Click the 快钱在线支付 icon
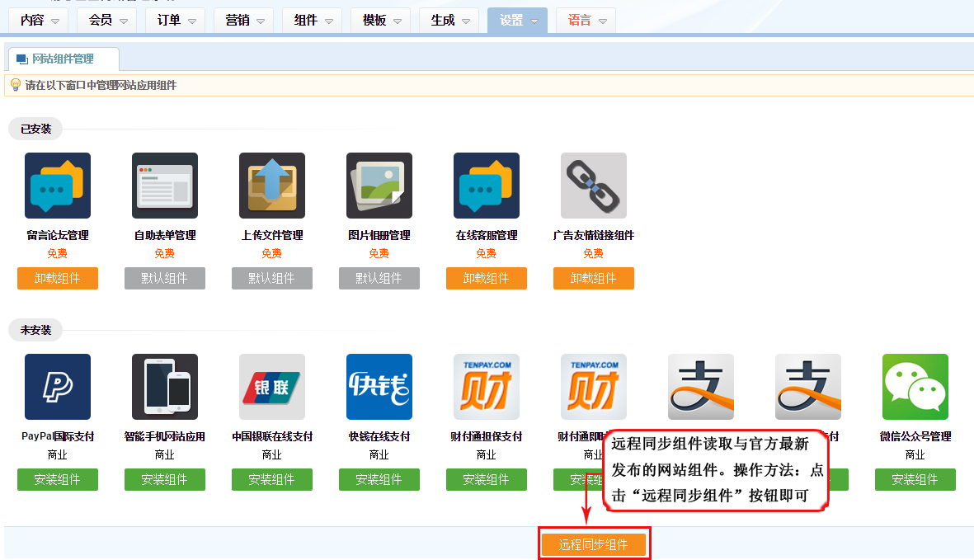 click(x=379, y=387)
